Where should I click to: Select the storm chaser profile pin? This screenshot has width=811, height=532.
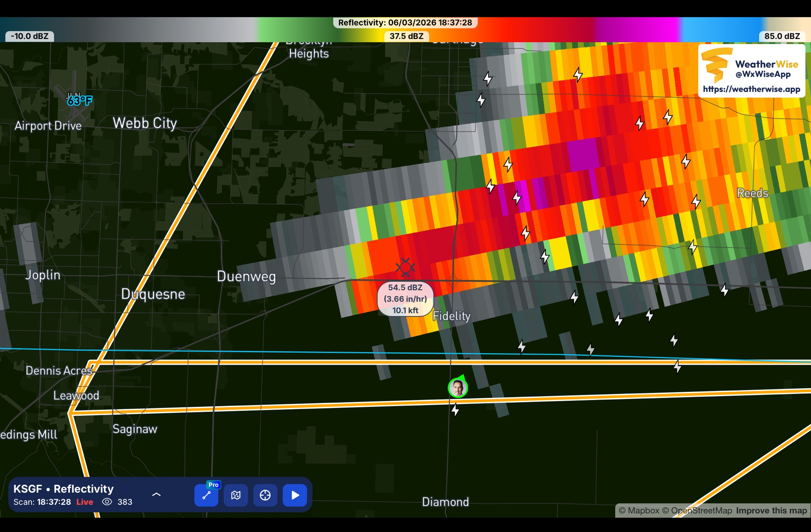click(458, 388)
